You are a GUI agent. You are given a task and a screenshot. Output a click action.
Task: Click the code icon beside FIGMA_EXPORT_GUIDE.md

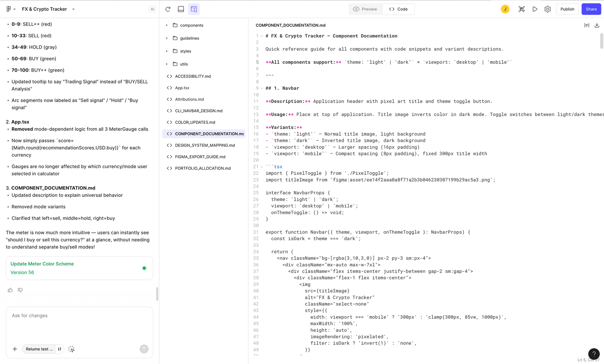click(x=169, y=157)
